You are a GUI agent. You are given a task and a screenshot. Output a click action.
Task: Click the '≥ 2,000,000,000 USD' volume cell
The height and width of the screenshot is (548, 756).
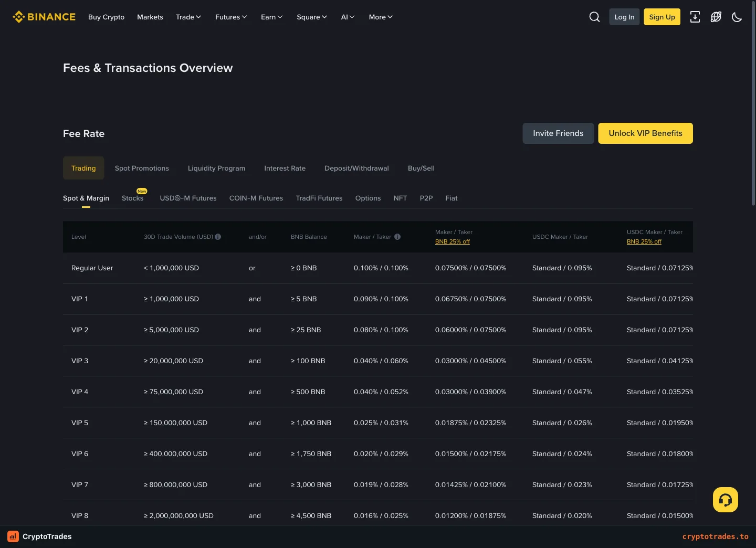[x=178, y=515]
